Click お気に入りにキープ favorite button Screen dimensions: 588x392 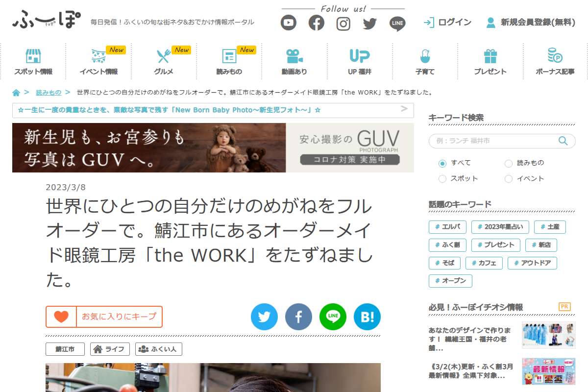(104, 317)
